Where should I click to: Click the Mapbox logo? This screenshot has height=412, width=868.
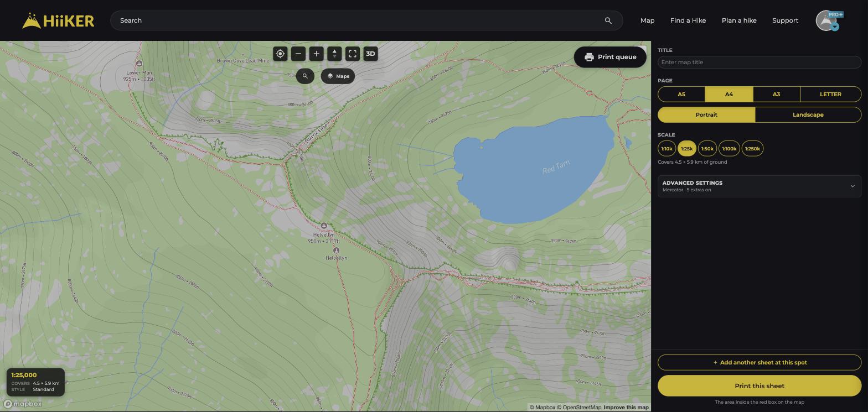click(x=23, y=404)
